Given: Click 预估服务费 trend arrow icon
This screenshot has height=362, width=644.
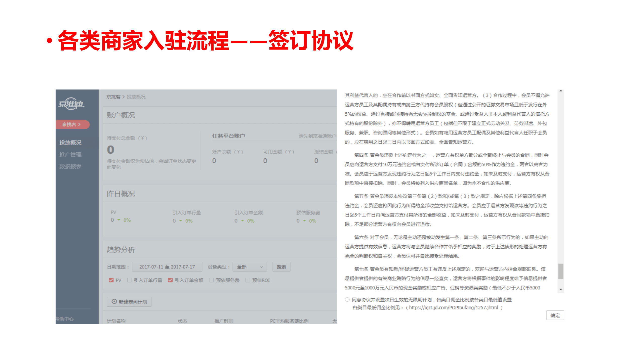Looking at the screenshot, I should click(x=304, y=221).
